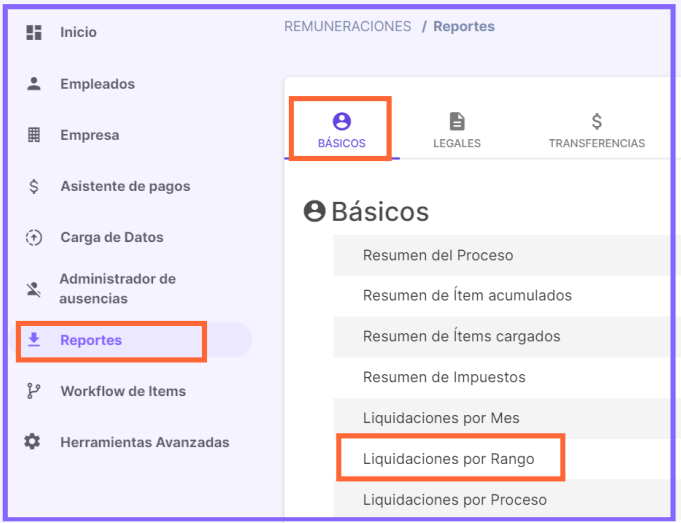
Task: Click the Administrador de ausencias icon
Action: coord(34,289)
